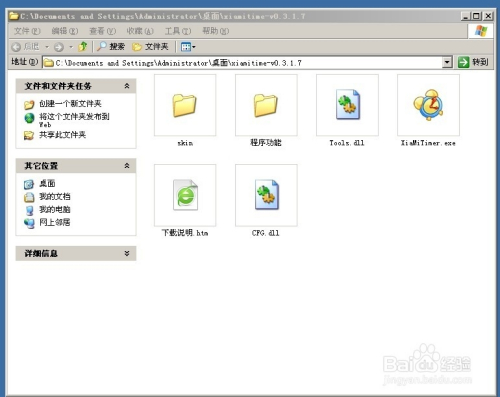The width and height of the screenshot is (500, 397).
Task: Collapse the 文件和文件夹任务 panel
Action: click(127, 86)
